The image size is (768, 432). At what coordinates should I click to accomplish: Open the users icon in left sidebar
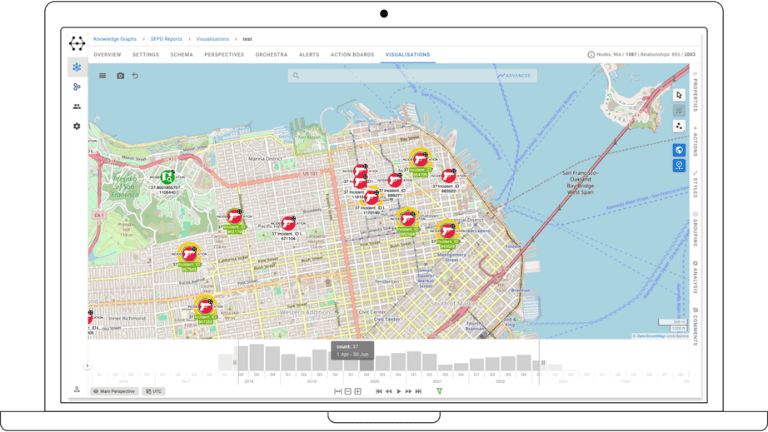click(77, 107)
